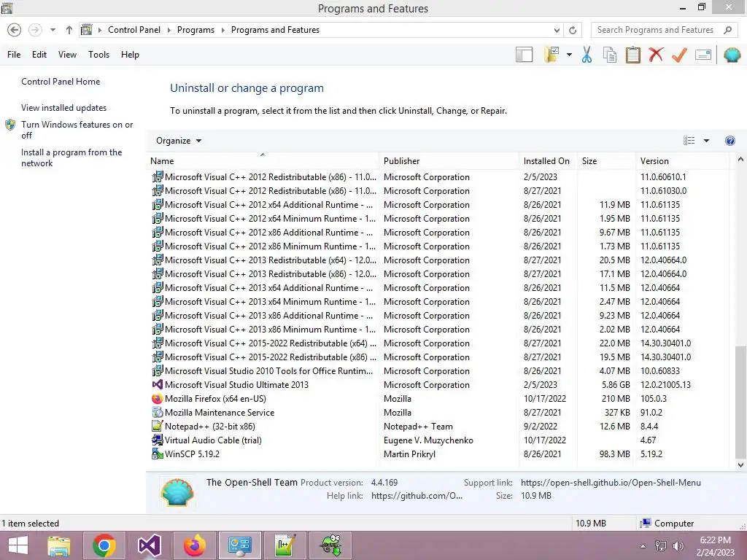Click the red X Delete toolbar icon

click(656, 54)
